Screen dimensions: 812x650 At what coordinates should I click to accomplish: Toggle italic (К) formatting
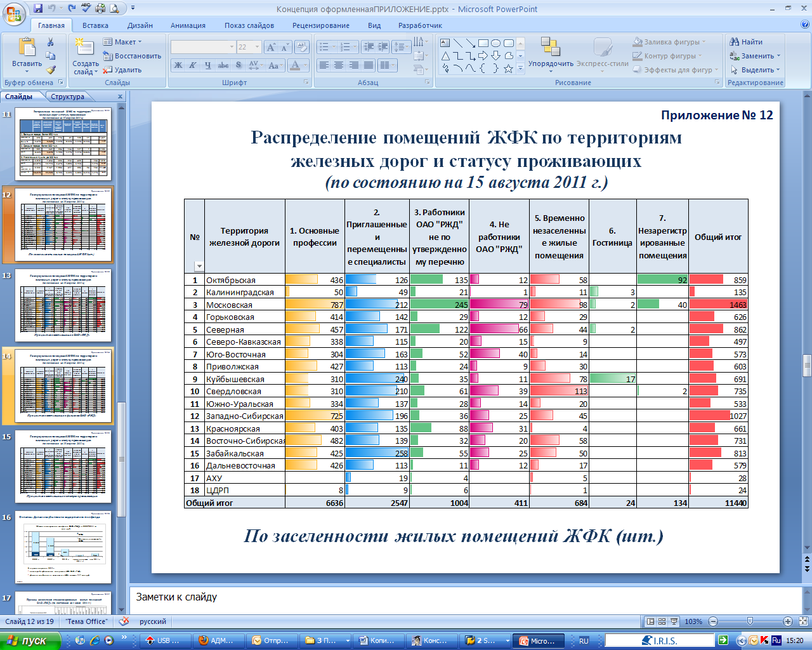[192, 65]
